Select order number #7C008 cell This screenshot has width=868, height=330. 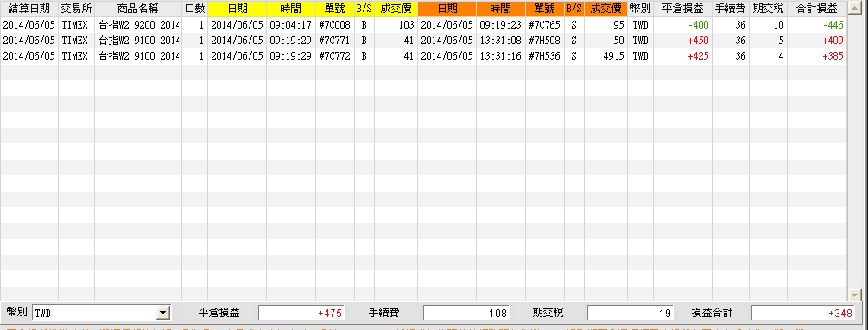335,25
